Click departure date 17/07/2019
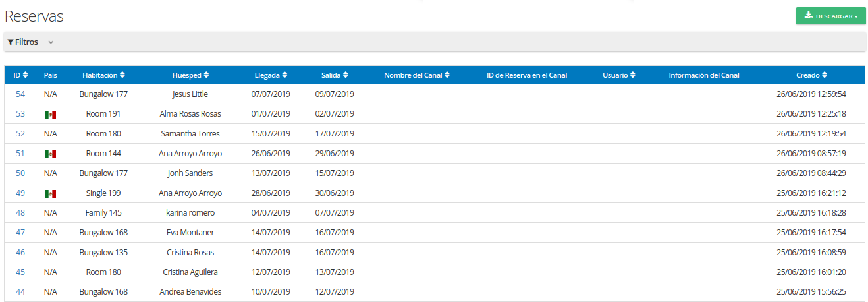The image size is (868, 302). point(335,134)
